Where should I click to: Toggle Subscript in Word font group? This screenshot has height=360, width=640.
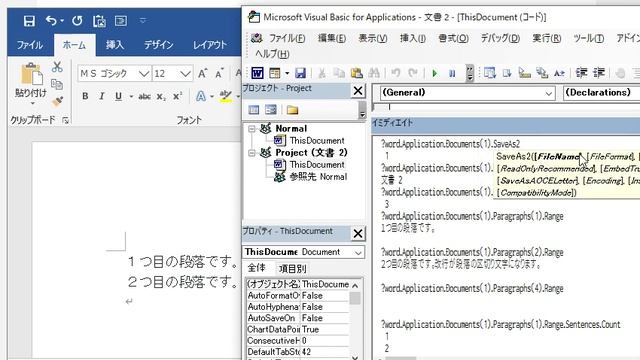(x=161, y=97)
